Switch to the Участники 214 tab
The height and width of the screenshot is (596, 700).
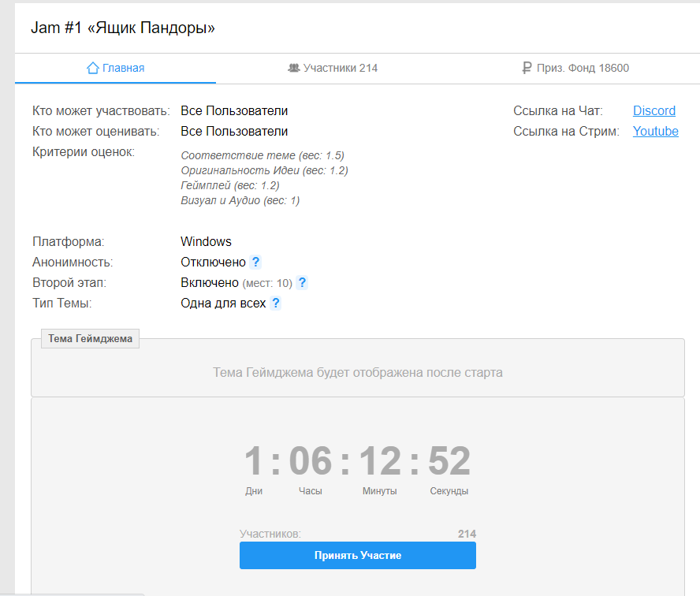pyautogui.click(x=333, y=68)
